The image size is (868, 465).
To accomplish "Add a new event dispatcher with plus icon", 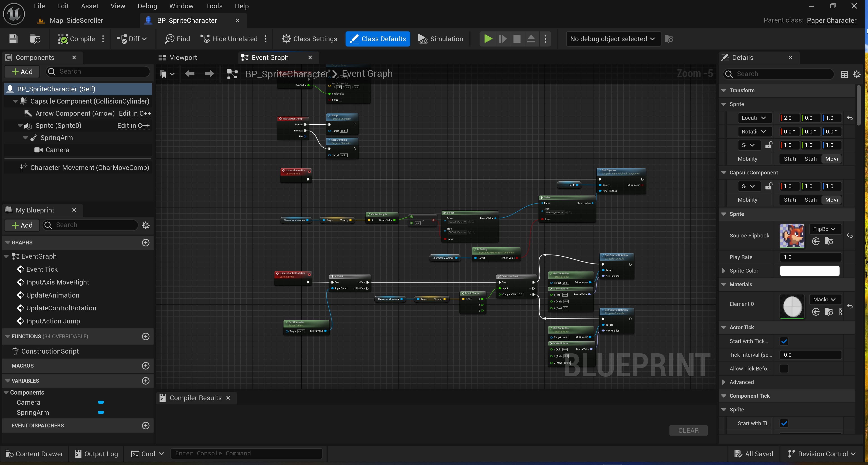I will [145, 426].
